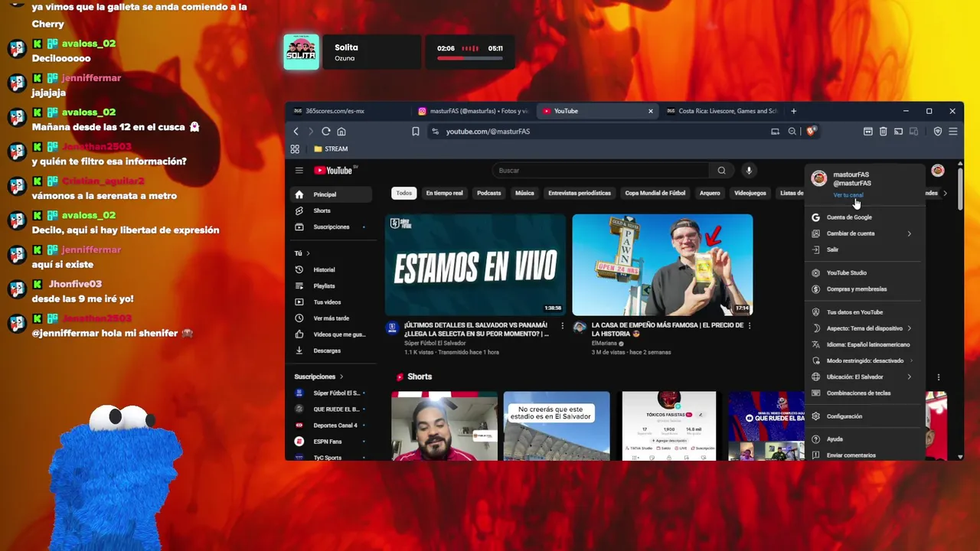Open Configuración in the account menu

pyautogui.click(x=864, y=416)
